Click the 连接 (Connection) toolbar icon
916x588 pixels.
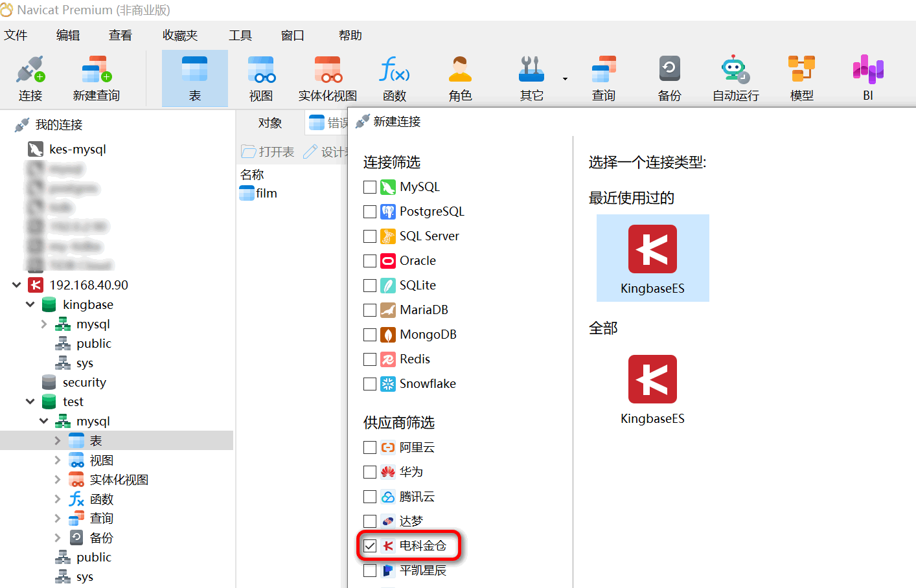30,78
